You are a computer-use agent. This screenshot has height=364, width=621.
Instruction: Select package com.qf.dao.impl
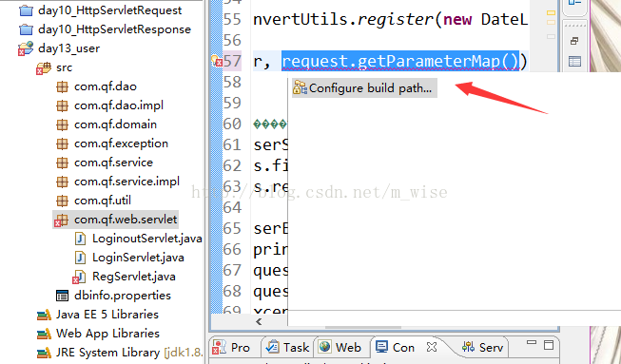click(119, 105)
